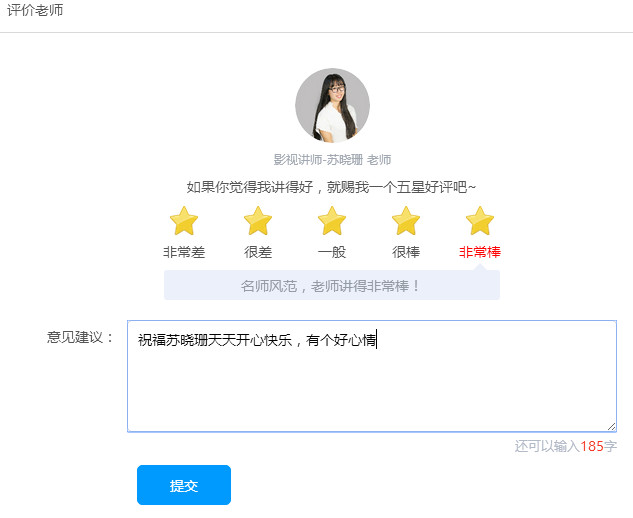Click the resize handle of the comment box
The width and height of the screenshot is (633, 518).
click(x=611, y=426)
